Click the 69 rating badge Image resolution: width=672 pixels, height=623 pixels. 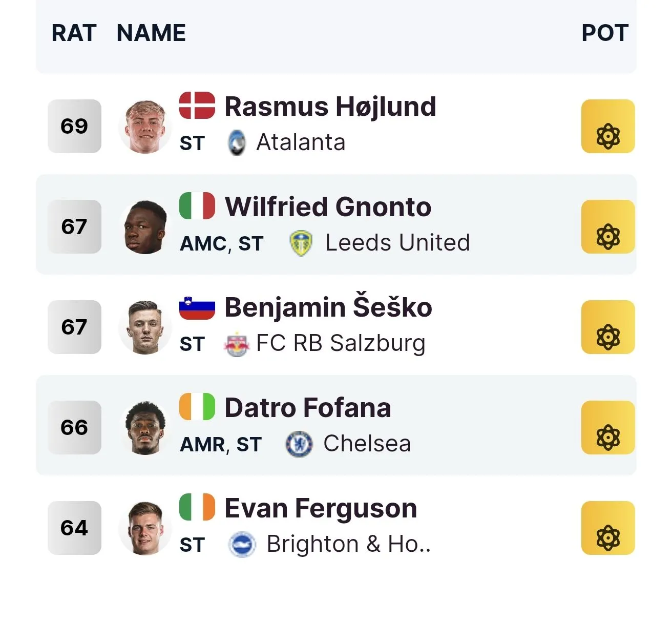coord(74,127)
